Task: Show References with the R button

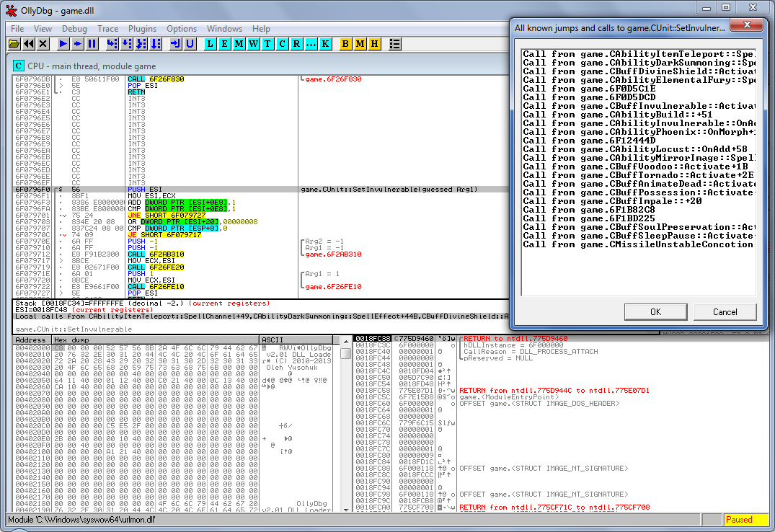Action: click(296, 44)
